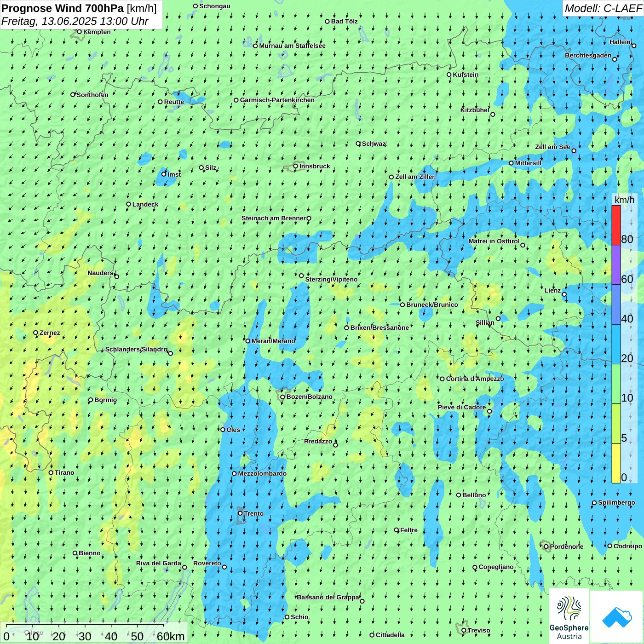Viewport: 644px width, 644px height.
Task: Click the Schwaz city label
Action: (x=374, y=144)
